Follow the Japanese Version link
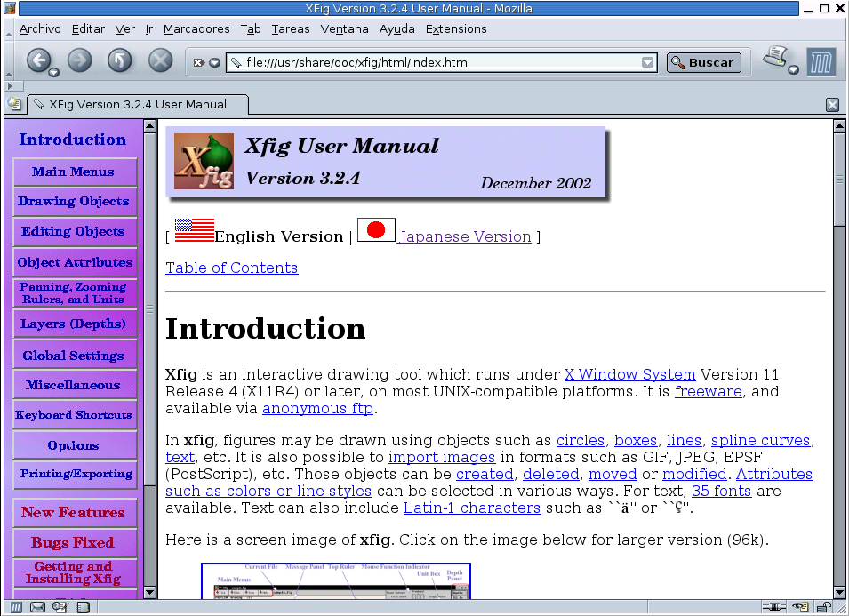 [x=466, y=237]
